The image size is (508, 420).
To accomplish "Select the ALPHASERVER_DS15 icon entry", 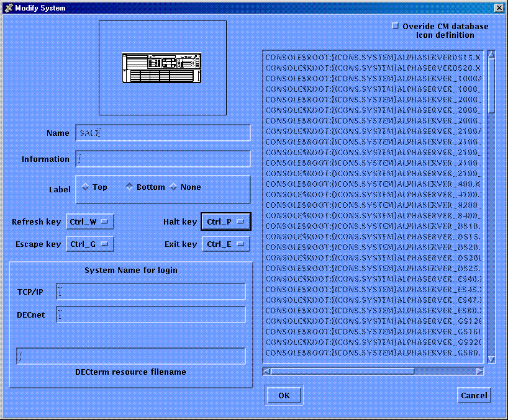I will click(x=373, y=236).
